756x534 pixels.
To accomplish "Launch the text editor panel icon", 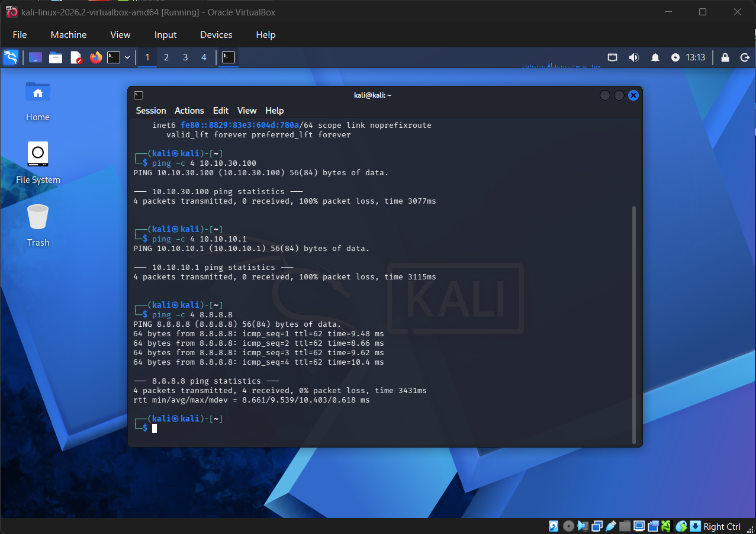I will tap(76, 57).
